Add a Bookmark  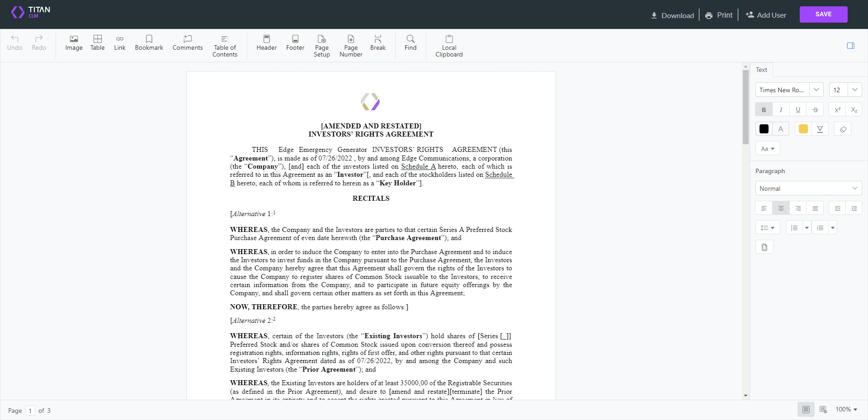pos(149,43)
